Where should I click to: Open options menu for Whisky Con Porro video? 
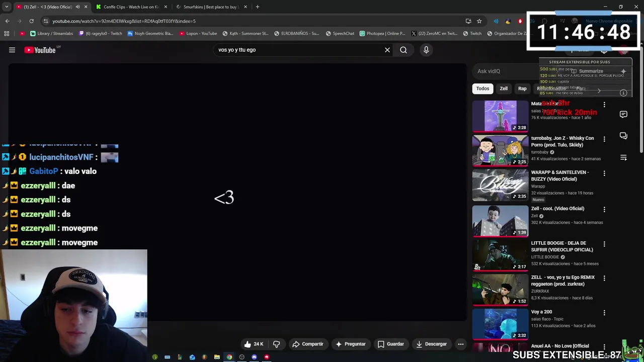click(604, 139)
